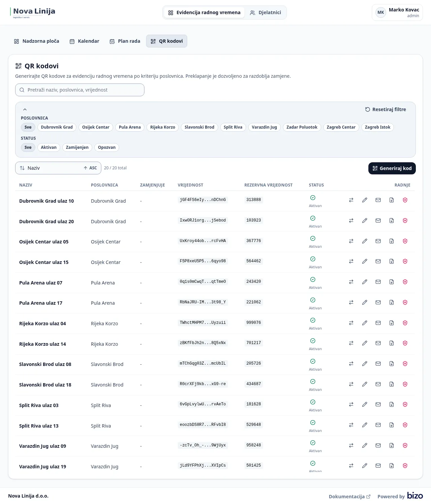431x504 pixels.
Task: Collapse the filter panel with chevron
Action: pyautogui.click(x=25, y=109)
